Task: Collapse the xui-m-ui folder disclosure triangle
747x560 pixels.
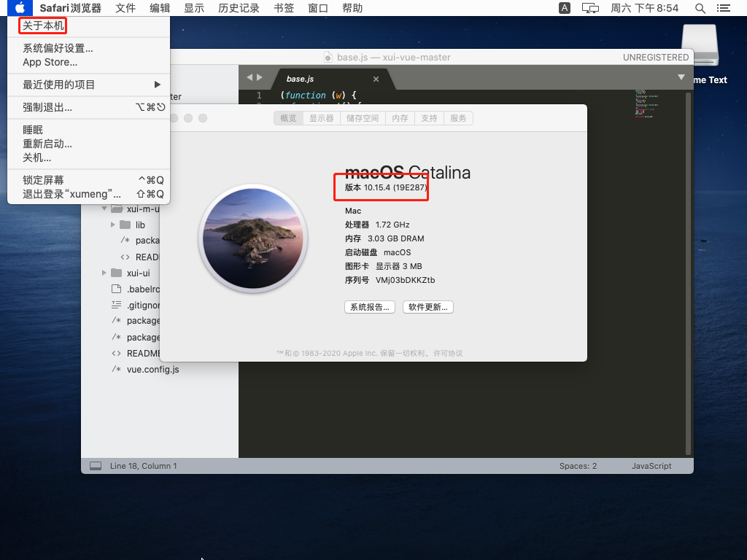Action: click(x=104, y=209)
